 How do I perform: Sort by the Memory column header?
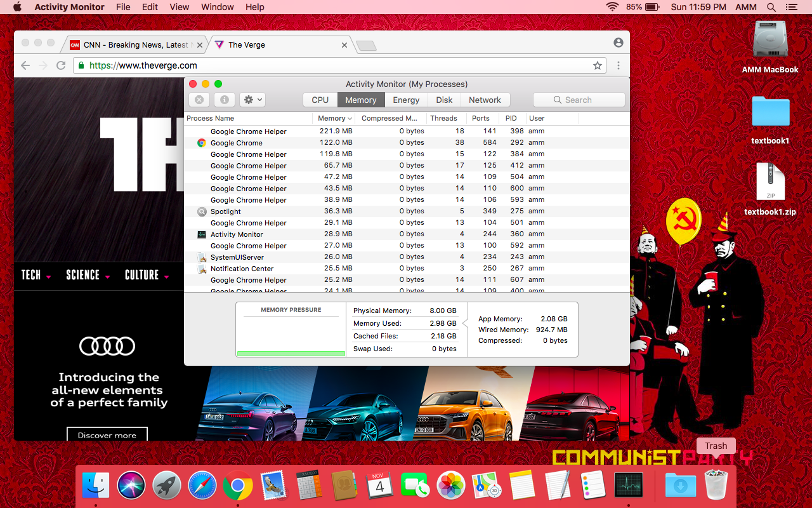coord(334,118)
